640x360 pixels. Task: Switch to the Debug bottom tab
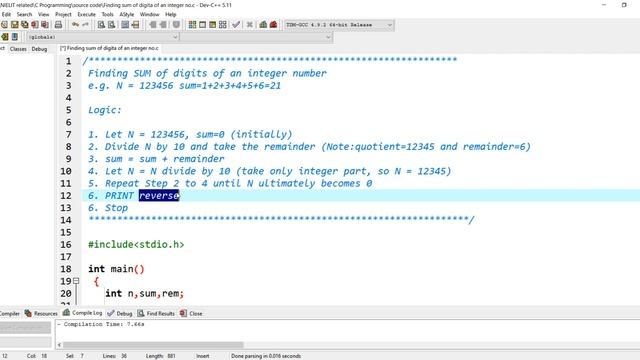[120, 313]
